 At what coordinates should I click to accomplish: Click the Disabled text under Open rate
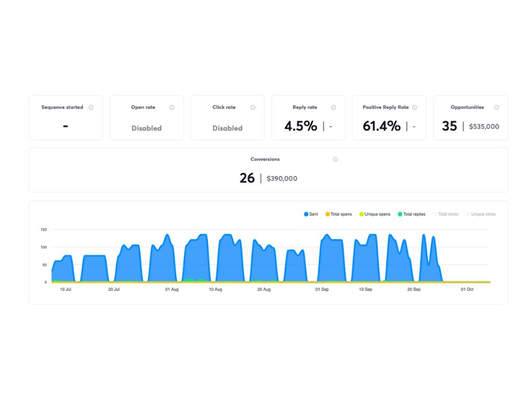pyautogui.click(x=147, y=128)
